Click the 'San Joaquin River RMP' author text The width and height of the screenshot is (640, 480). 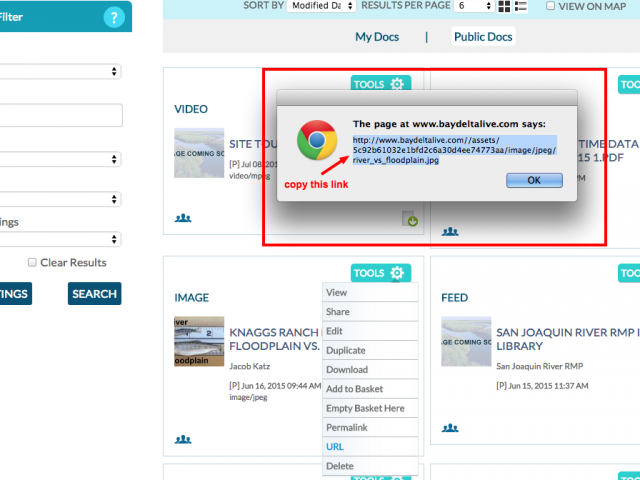tap(540, 366)
